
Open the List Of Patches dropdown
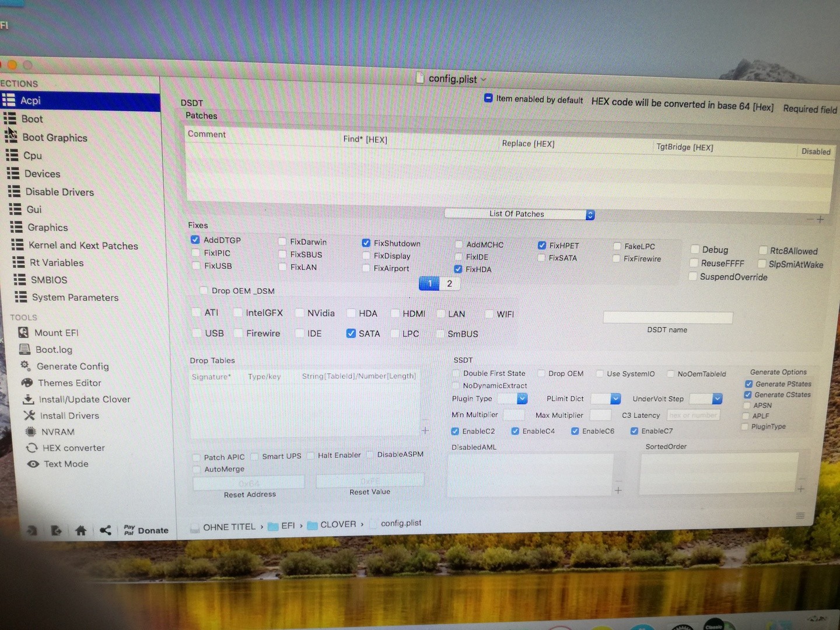(519, 214)
